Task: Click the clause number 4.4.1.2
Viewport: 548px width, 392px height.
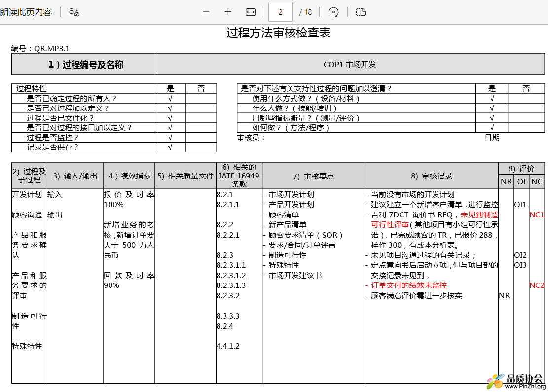Action: pyautogui.click(x=228, y=346)
